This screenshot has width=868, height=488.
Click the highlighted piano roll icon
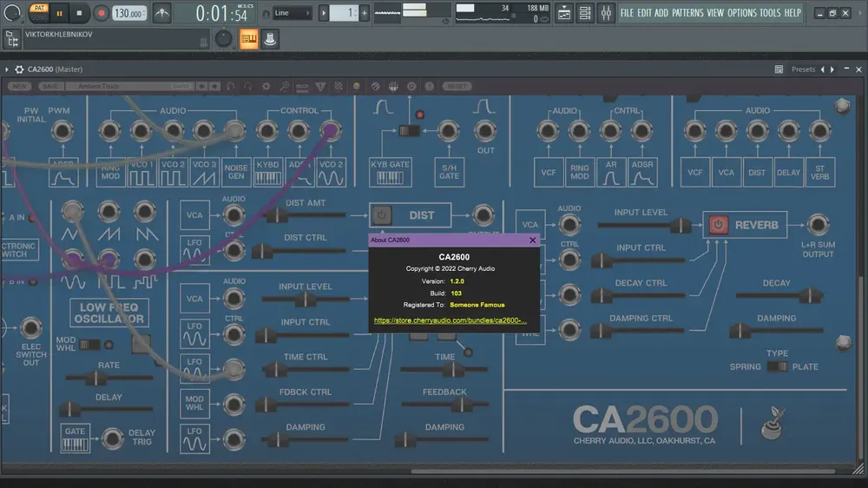(x=249, y=39)
